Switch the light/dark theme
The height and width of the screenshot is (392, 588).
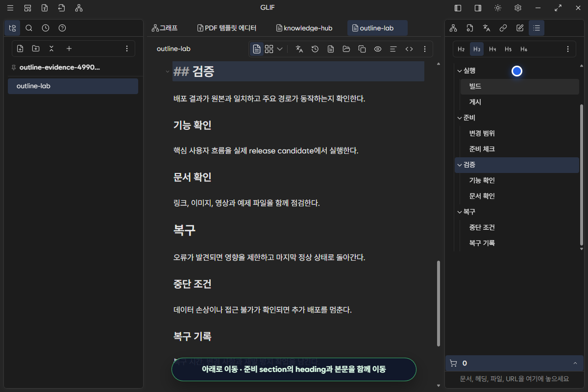498,8
